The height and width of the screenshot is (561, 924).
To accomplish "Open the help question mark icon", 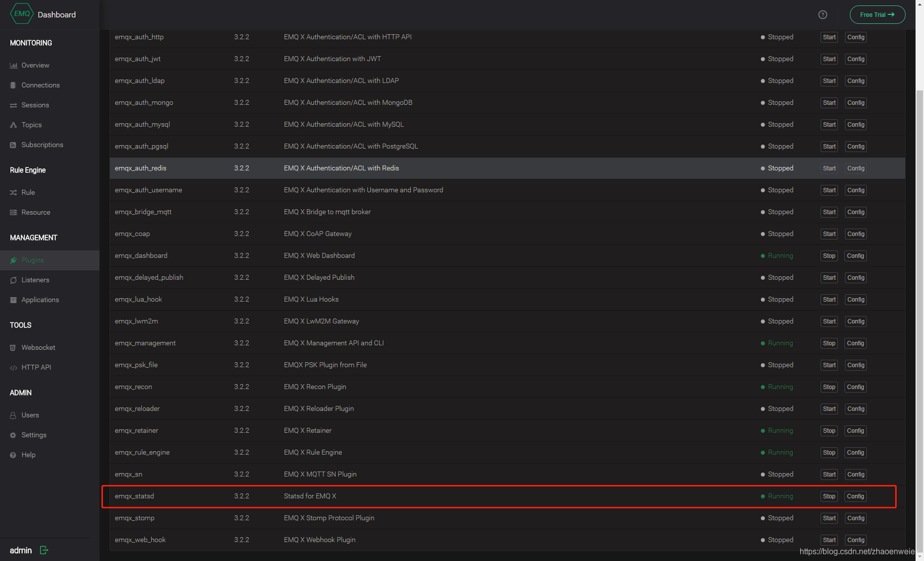I will tap(823, 15).
